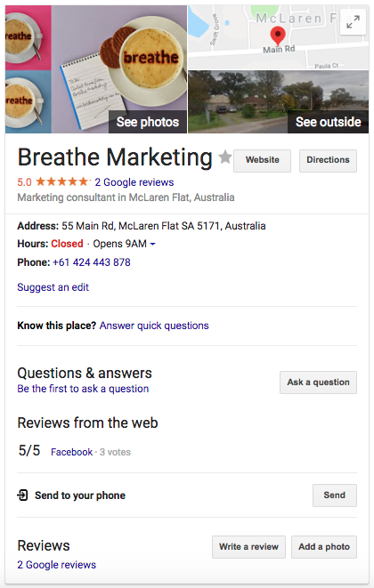The width and height of the screenshot is (374, 588).
Task: Click the 5/5 web rating score
Action: point(29,450)
